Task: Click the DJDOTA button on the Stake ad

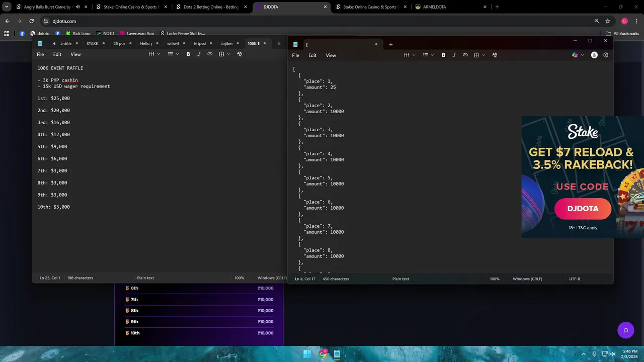Action: (x=583, y=209)
